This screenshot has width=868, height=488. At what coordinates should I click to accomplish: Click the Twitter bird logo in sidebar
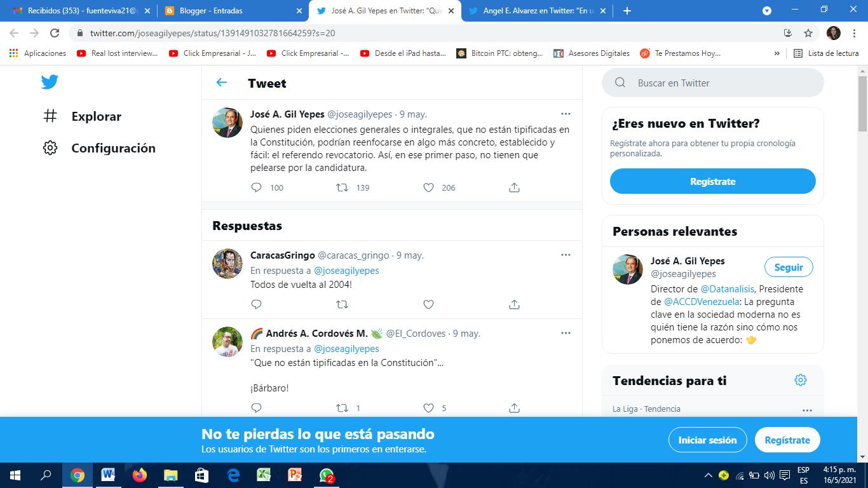(50, 82)
